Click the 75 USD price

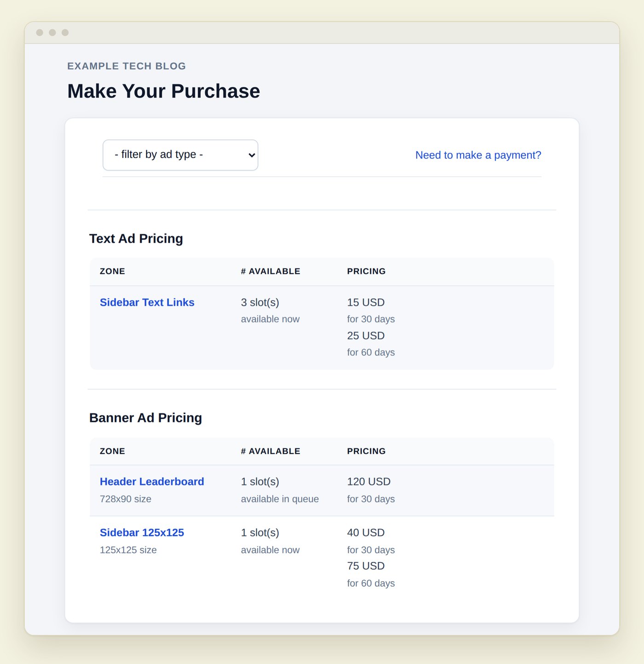pos(366,566)
